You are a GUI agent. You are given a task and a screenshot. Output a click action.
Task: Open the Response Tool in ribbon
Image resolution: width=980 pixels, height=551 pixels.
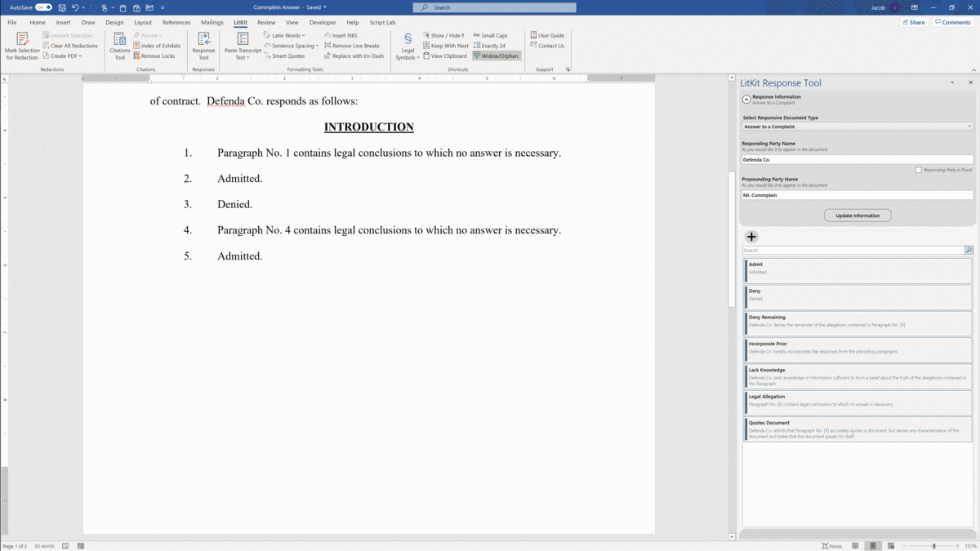click(203, 47)
